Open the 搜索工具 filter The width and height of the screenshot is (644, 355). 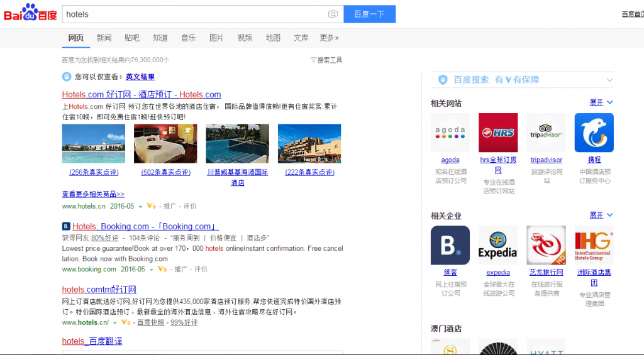326,60
